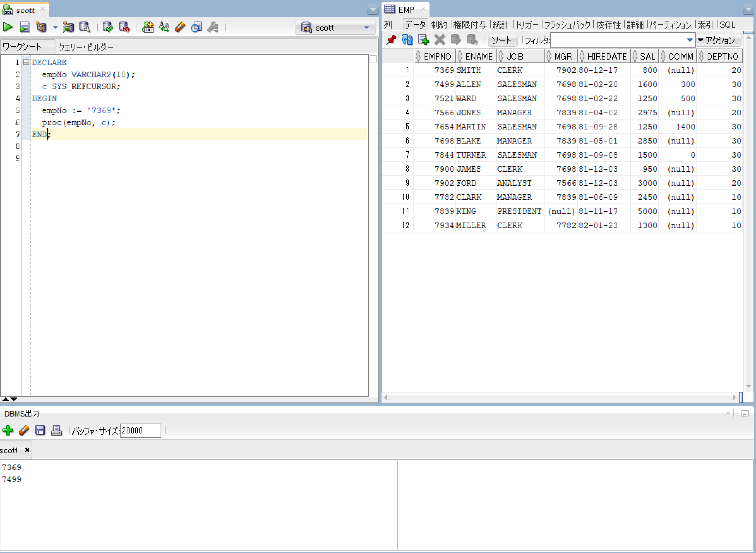
Task: Edit the buffer size value 20000
Action: [x=140, y=430]
